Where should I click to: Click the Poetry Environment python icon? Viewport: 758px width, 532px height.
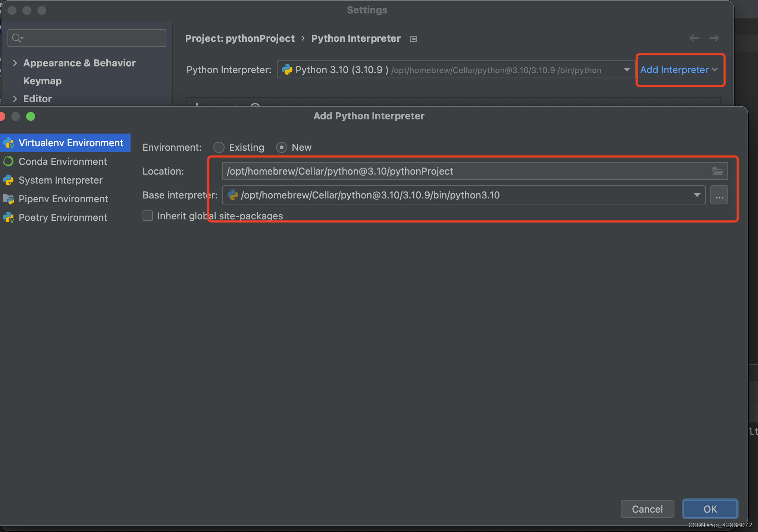click(x=8, y=218)
